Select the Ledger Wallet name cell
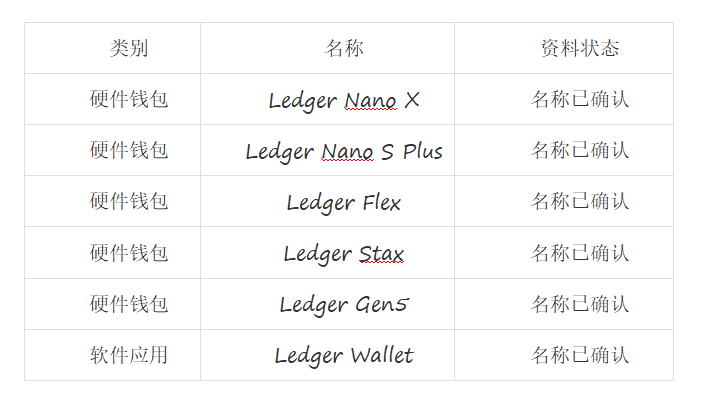 [327, 355]
